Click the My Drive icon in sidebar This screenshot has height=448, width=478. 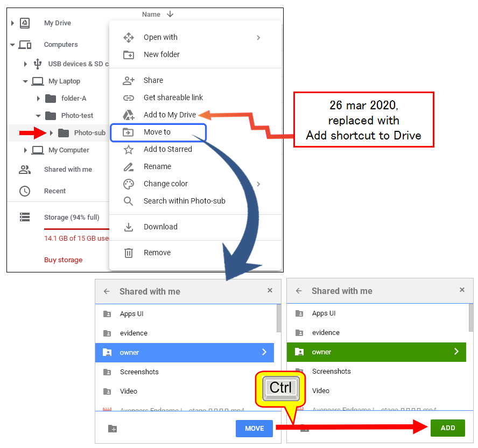point(25,23)
